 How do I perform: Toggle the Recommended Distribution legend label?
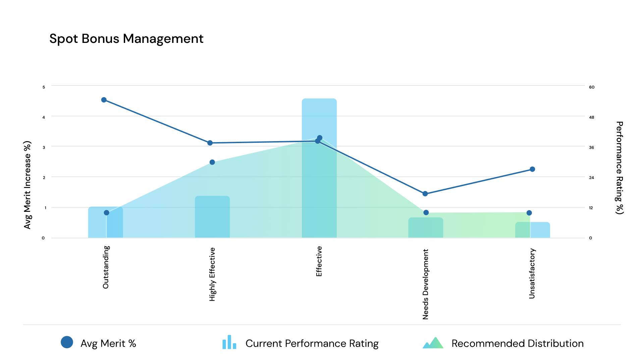pos(517,344)
